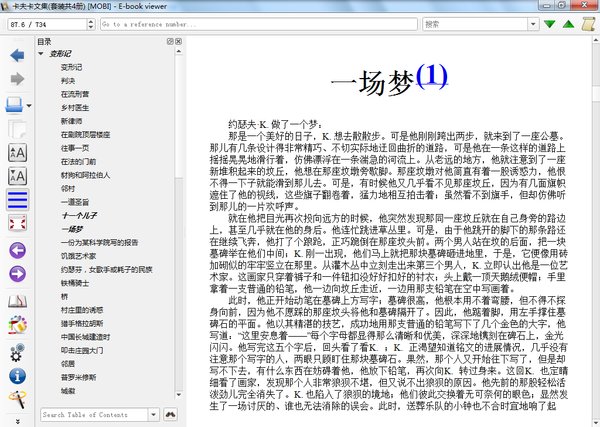The image size is (600, 427).
Task: Select 豺狗和阿拉伯人 chapter
Action: [85, 175]
